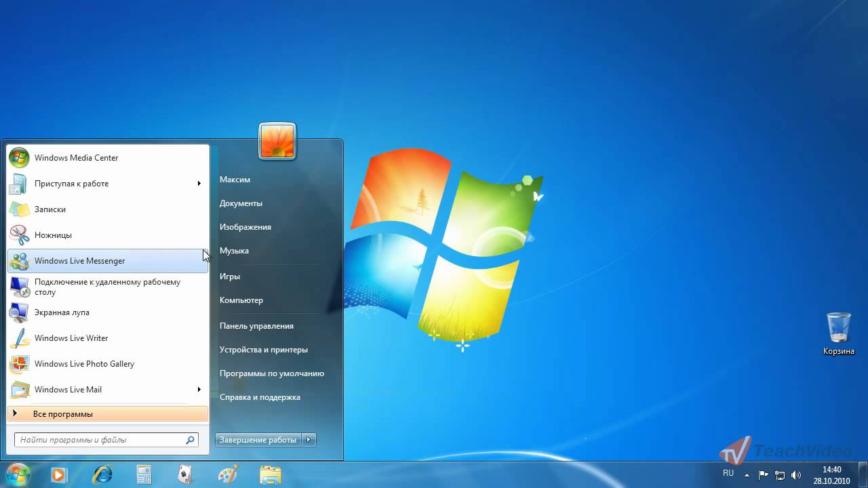Select the Подключение к удаленному рабочему столу label
Viewport: 868px width, 488px height.
pyautogui.click(x=108, y=287)
